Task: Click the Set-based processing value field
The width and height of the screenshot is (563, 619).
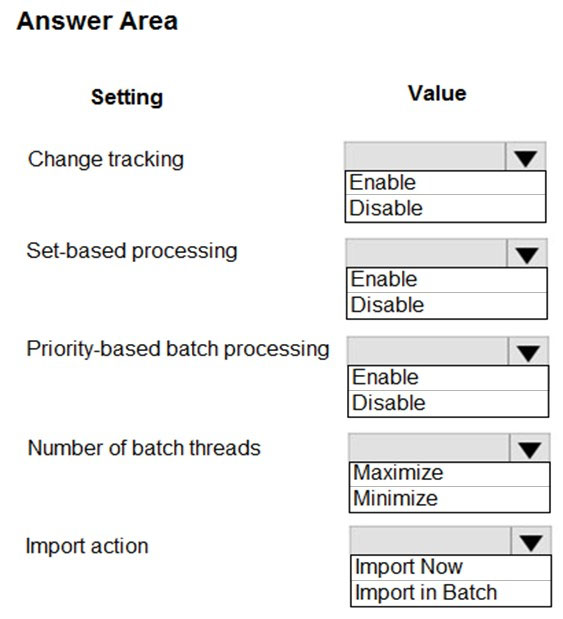Action: [426, 253]
